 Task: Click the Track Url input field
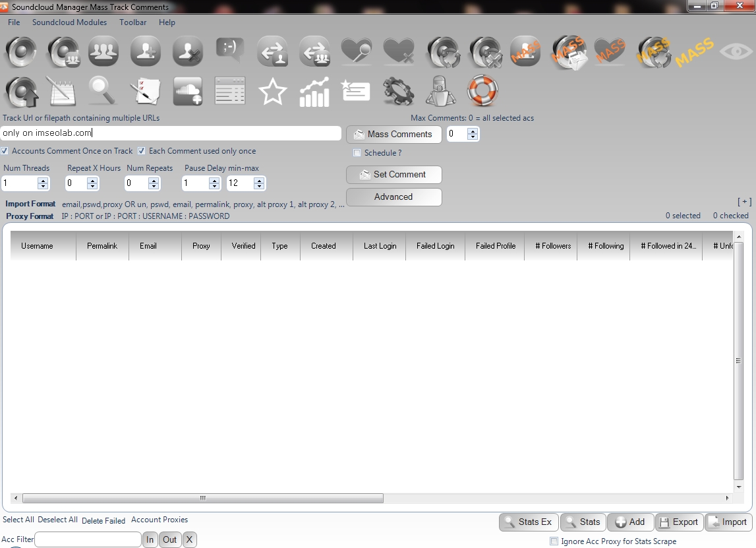coord(171,133)
